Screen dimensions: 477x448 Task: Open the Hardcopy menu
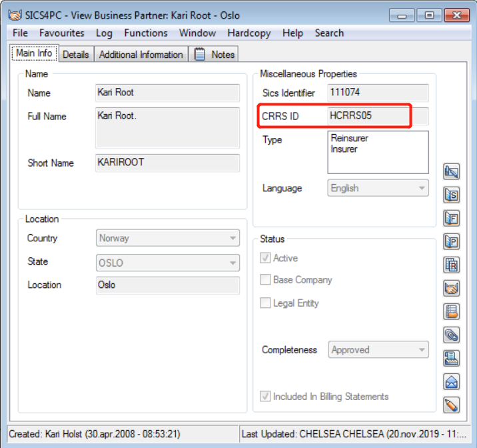click(249, 33)
